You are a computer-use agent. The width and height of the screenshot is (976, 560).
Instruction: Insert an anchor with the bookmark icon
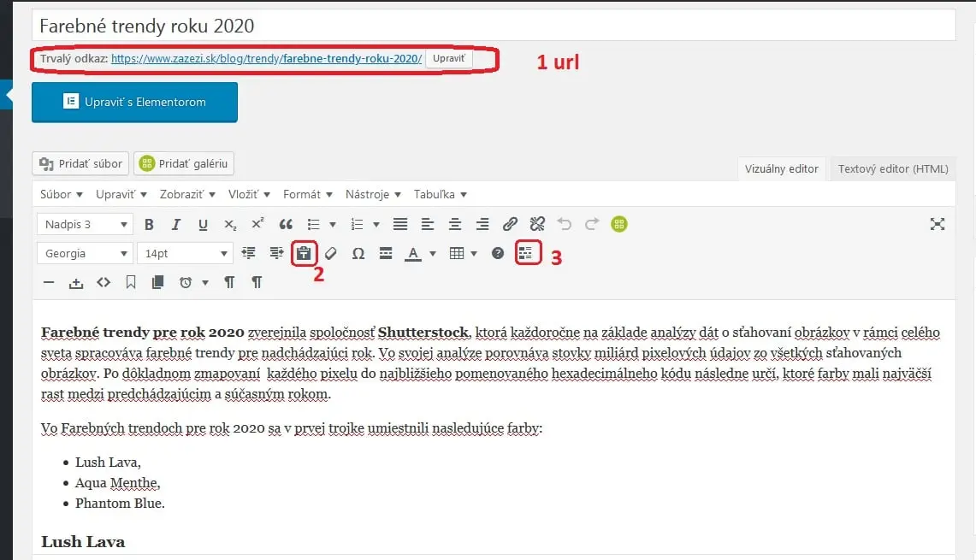(x=131, y=283)
